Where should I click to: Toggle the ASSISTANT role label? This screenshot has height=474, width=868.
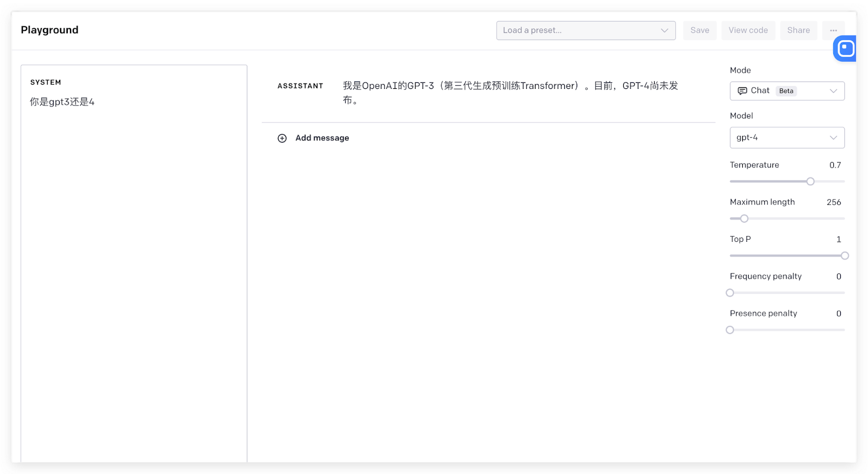click(x=300, y=86)
